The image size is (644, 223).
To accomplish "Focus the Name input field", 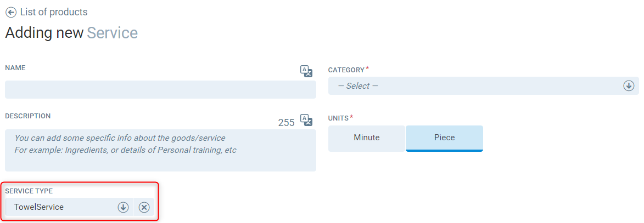I will (x=160, y=89).
